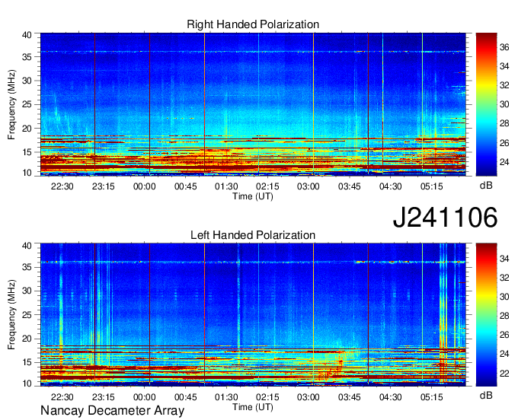Click the "00:00" time tick of Right Handed plot
Image resolution: width=518 pixels, height=420 pixels.
(145, 186)
